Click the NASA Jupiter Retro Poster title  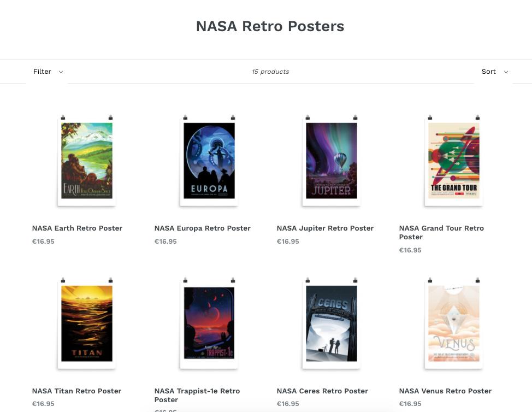click(x=325, y=228)
